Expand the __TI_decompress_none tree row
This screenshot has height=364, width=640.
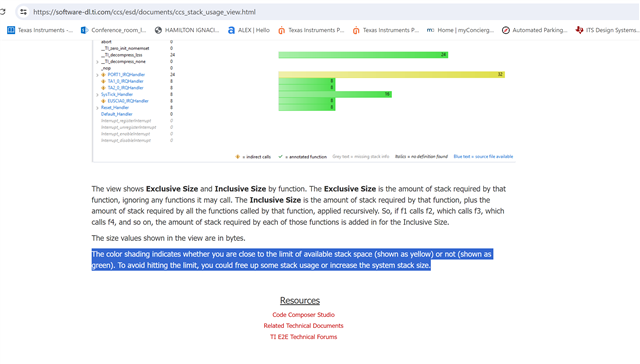(97, 62)
